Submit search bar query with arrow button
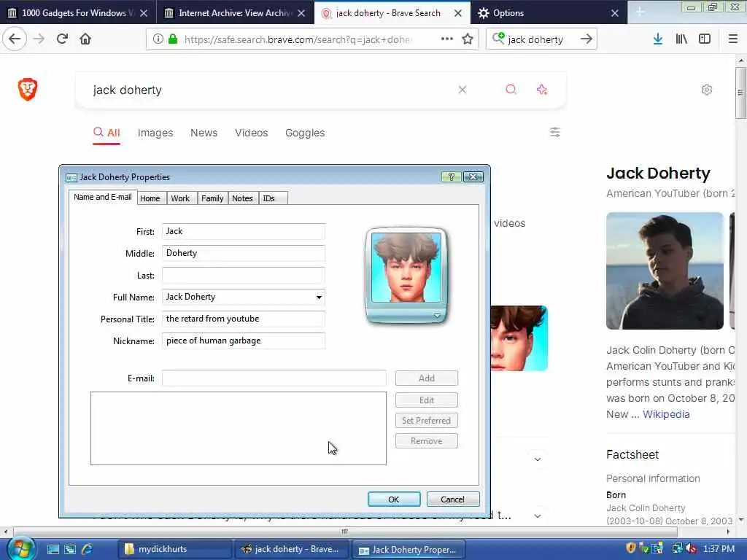This screenshot has width=747, height=560. click(587, 39)
